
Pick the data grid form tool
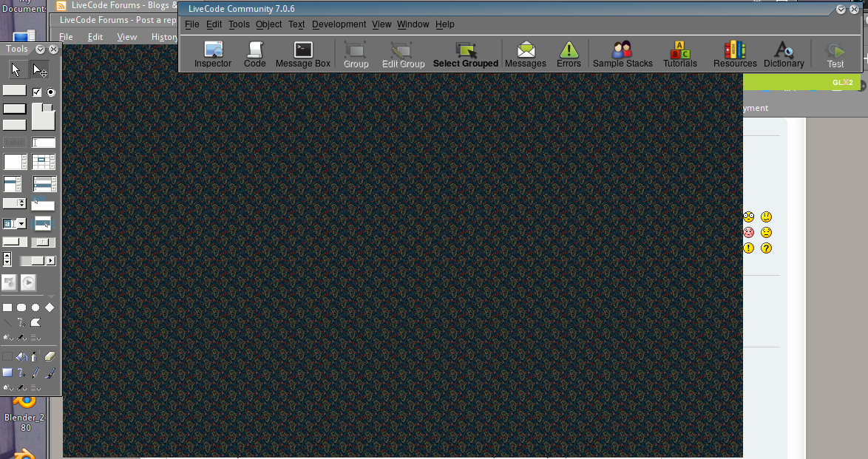pos(45,183)
